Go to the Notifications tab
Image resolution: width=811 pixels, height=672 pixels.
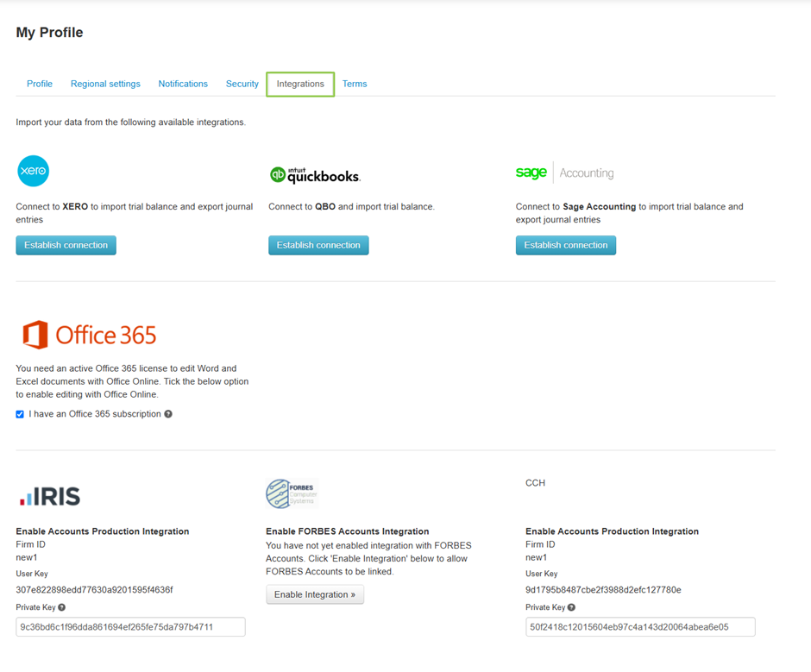click(183, 84)
